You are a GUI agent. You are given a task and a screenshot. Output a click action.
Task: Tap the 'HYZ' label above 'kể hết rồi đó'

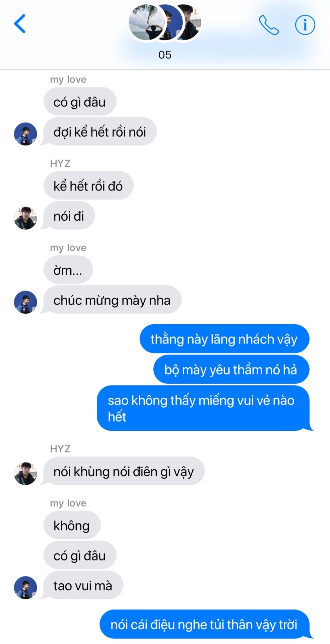60,163
